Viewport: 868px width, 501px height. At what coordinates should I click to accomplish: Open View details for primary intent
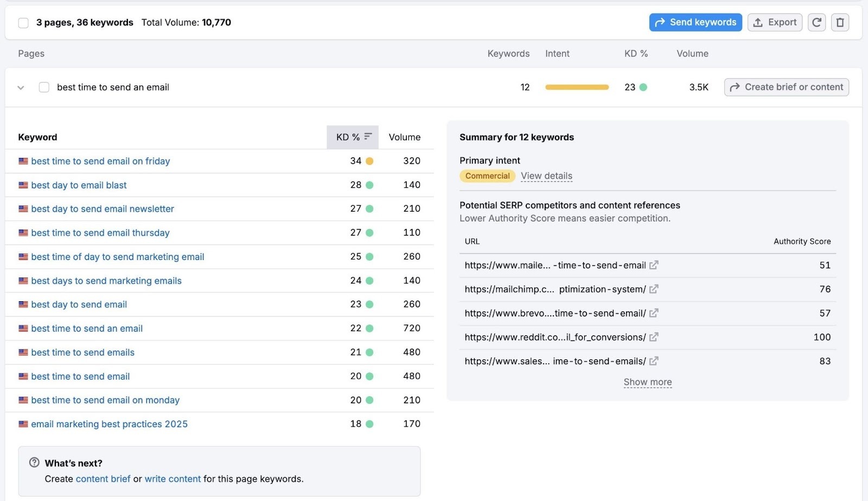(x=546, y=175)
